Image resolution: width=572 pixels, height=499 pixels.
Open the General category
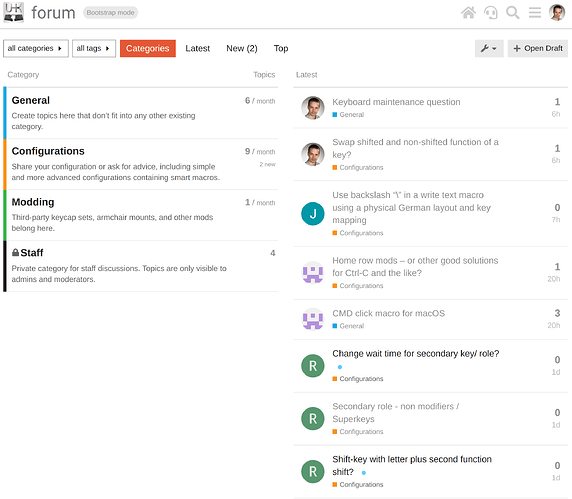[31, 100]
